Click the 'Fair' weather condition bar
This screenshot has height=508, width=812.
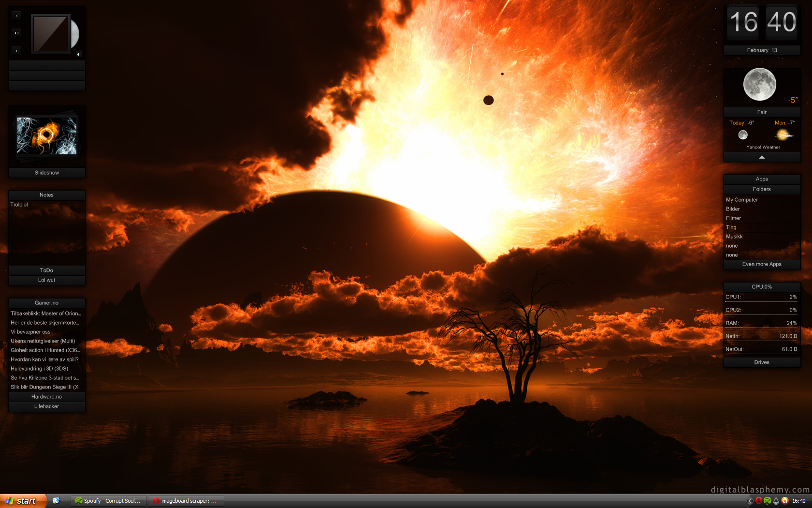pos(762,112)
